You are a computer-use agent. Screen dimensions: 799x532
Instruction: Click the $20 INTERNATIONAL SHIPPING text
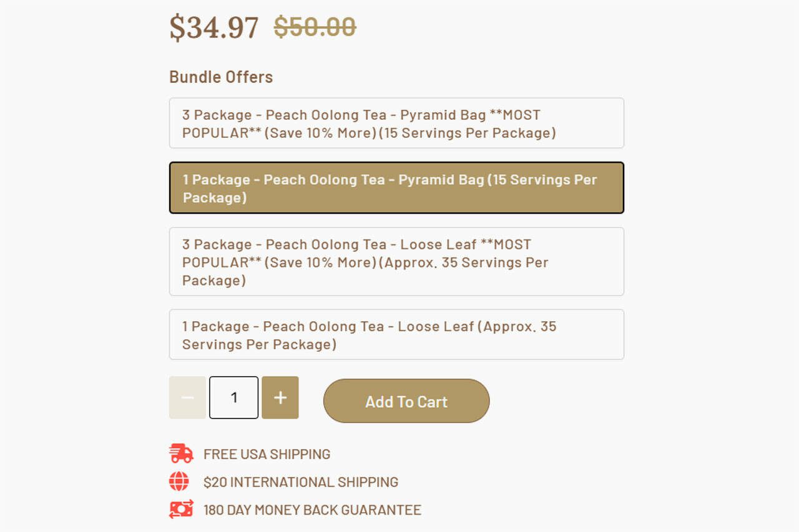[301, 482]
